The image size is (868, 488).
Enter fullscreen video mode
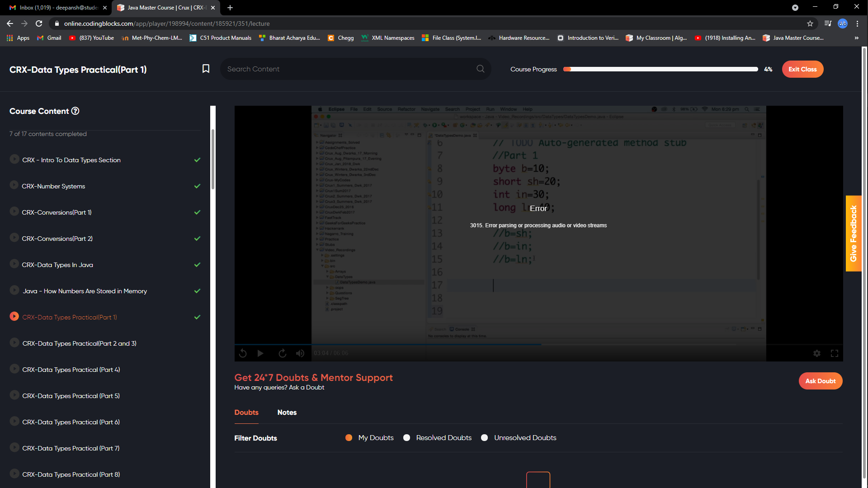click(835, 353)
